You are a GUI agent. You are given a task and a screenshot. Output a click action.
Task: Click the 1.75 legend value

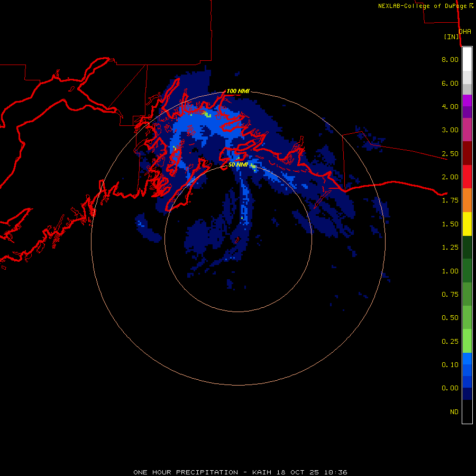(450, 200)
